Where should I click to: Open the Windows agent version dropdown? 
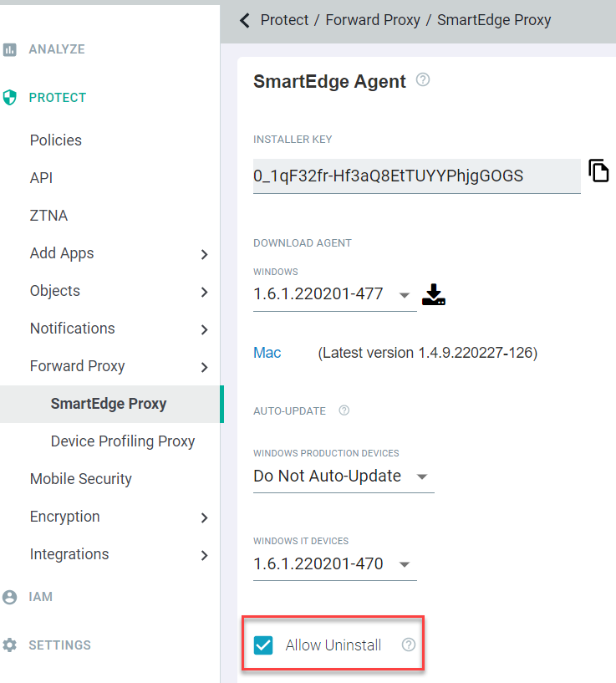click(x=405, y=295)
